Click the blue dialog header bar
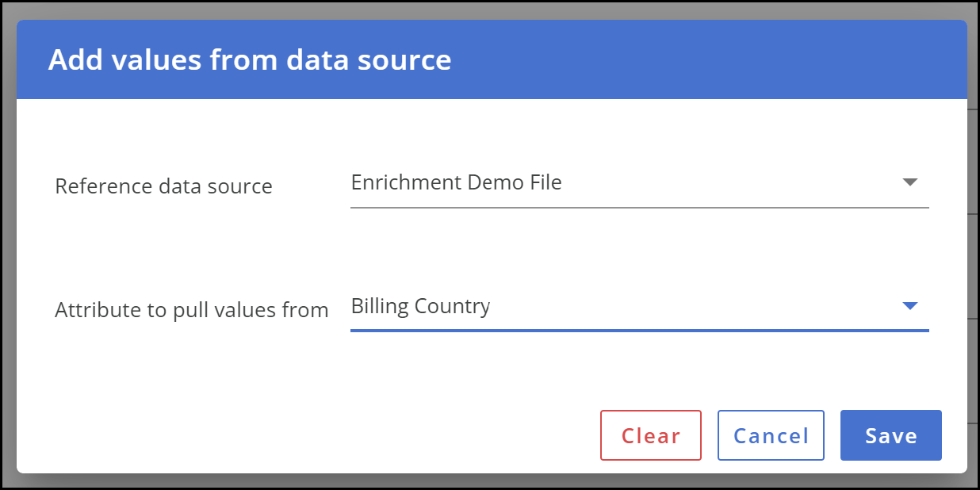This screenshot has height=490, width=980. click(x=492, y=59)
